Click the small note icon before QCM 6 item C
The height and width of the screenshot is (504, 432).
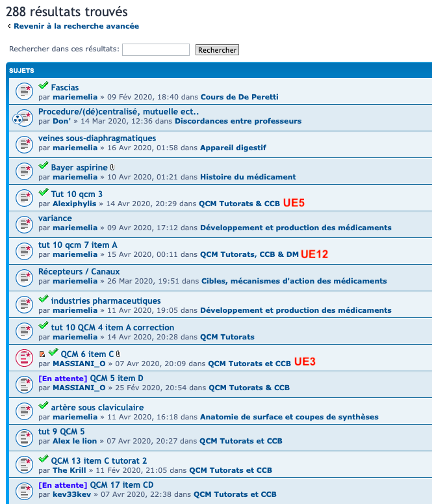point(42,354)
